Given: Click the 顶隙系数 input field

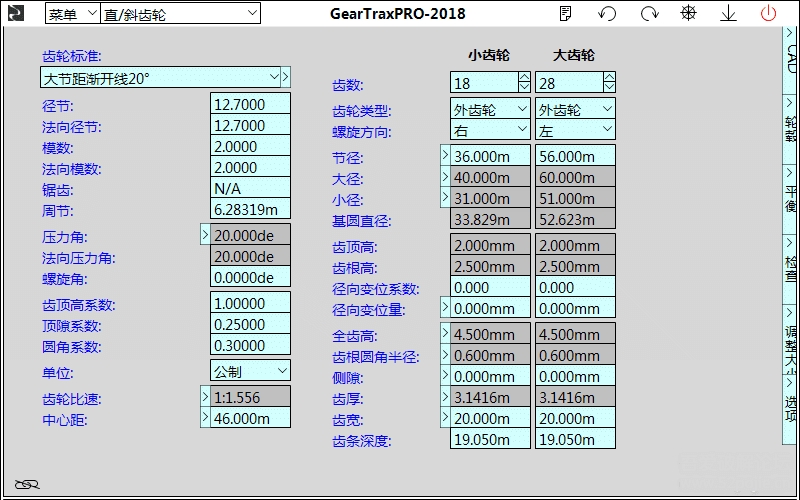Looking at the screenshot, I should pos(250,323).
